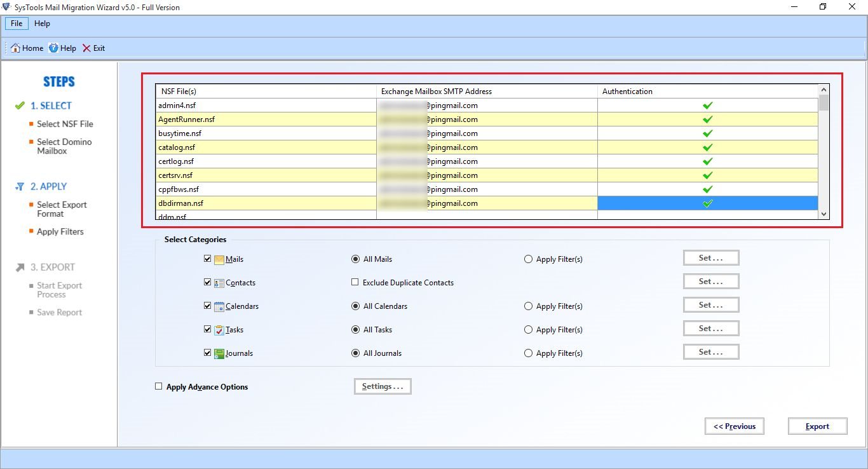Click authentication checkmark for busytime.nsf
Viewport: 868px width, 469px height.
coord(707,133)
